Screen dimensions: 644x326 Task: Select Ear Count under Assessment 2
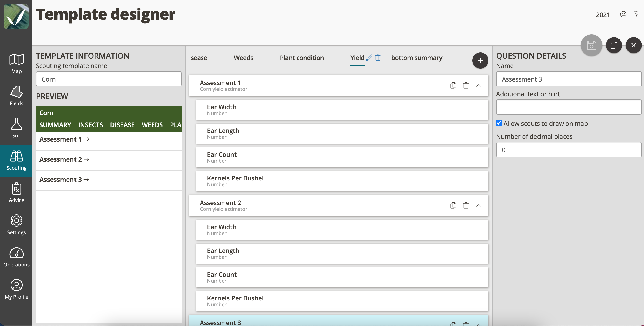pos(342,277)
